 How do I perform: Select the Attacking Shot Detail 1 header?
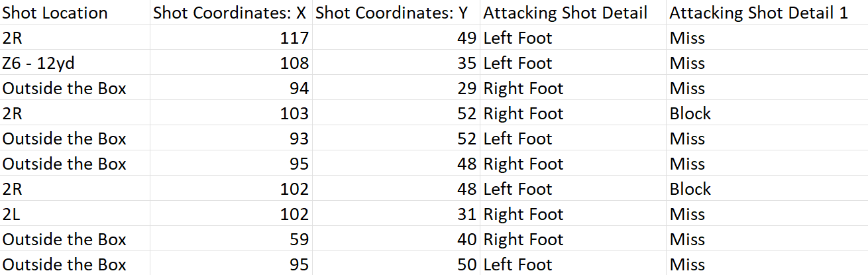[x=767, y=13]
